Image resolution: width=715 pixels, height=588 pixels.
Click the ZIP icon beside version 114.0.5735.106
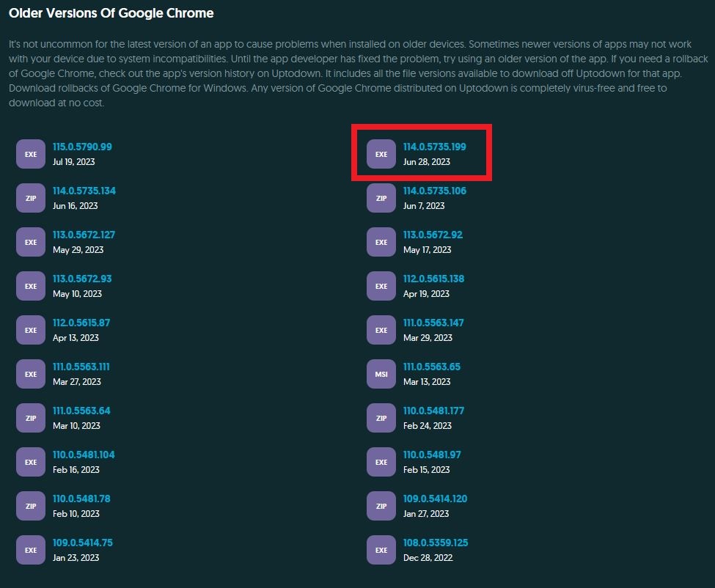click(381, 198)
